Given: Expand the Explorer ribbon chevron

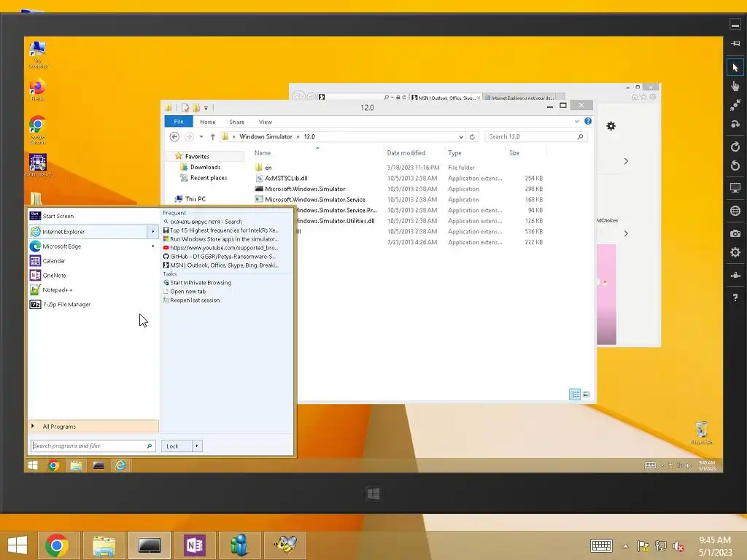Looking at the screenshot, I should [x=577, y=122].
